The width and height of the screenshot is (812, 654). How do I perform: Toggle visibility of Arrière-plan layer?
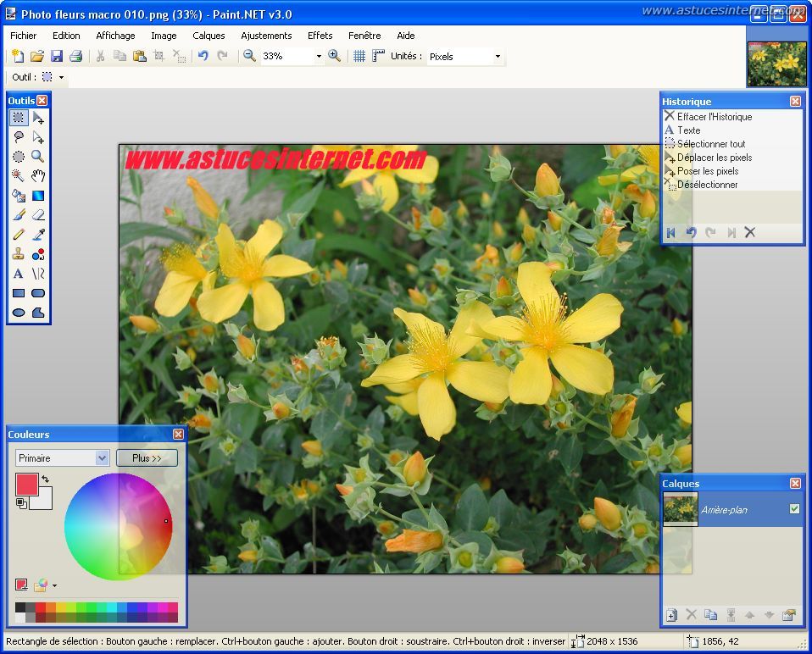tap(794, 509)
